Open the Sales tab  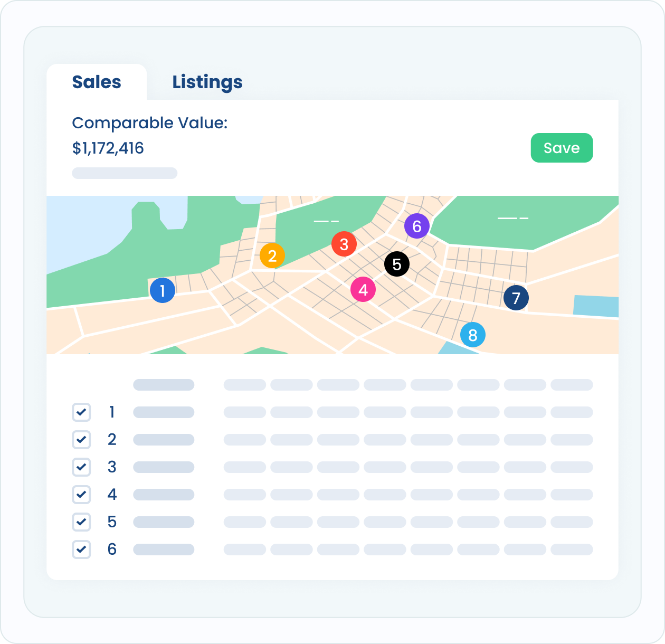pos(97,82)
